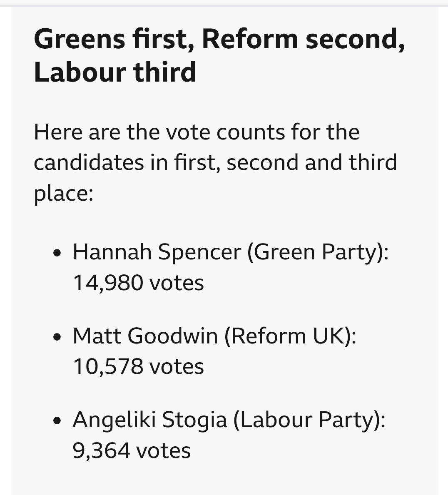448x495 pixels.
Task: Click the heading "Greens first, Reform second, Labour third"
Action: 219,55
